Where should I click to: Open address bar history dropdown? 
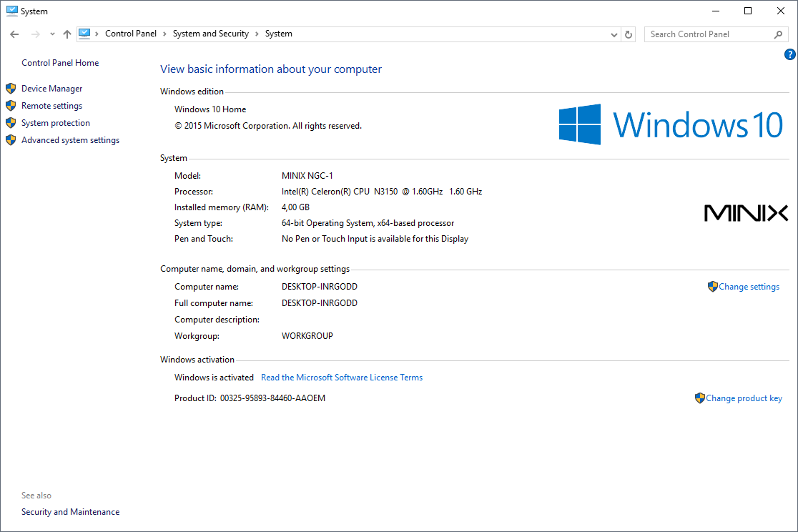[x=614, y=34]
